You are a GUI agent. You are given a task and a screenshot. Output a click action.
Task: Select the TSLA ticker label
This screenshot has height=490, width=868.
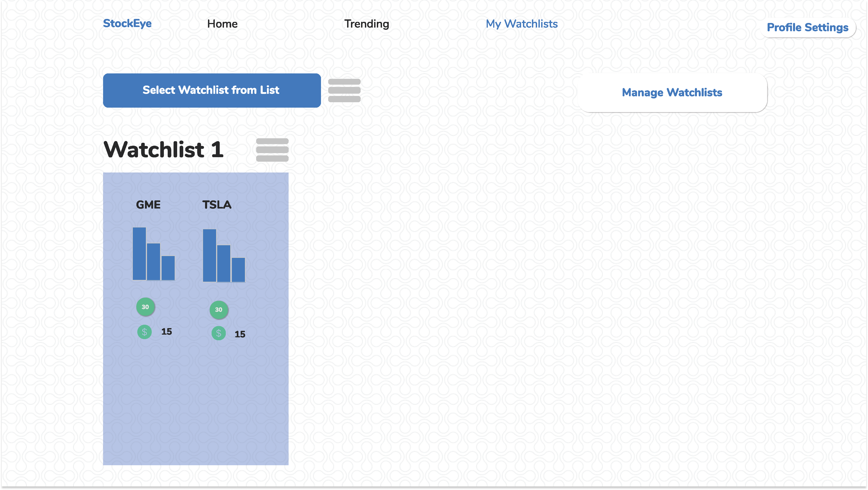[217, 204]
